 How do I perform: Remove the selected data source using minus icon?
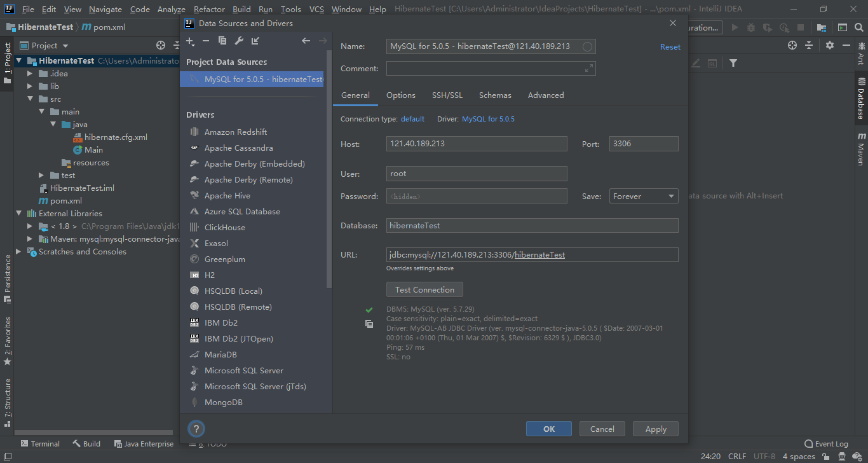tap(205, 41)
